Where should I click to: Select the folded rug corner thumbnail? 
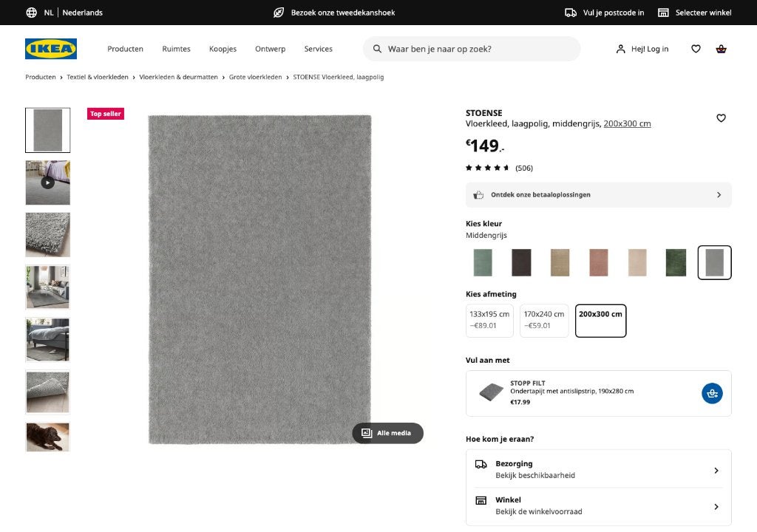[x=48, y=392]
